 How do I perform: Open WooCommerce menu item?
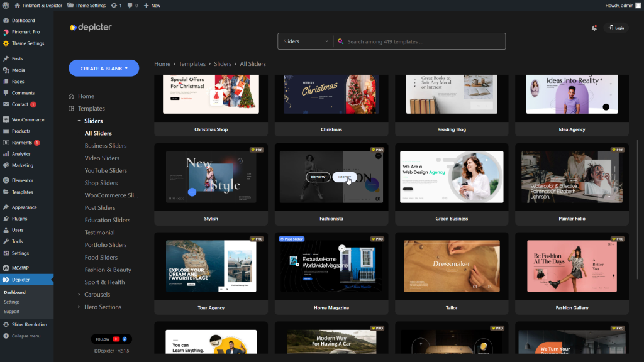(26, 119)
